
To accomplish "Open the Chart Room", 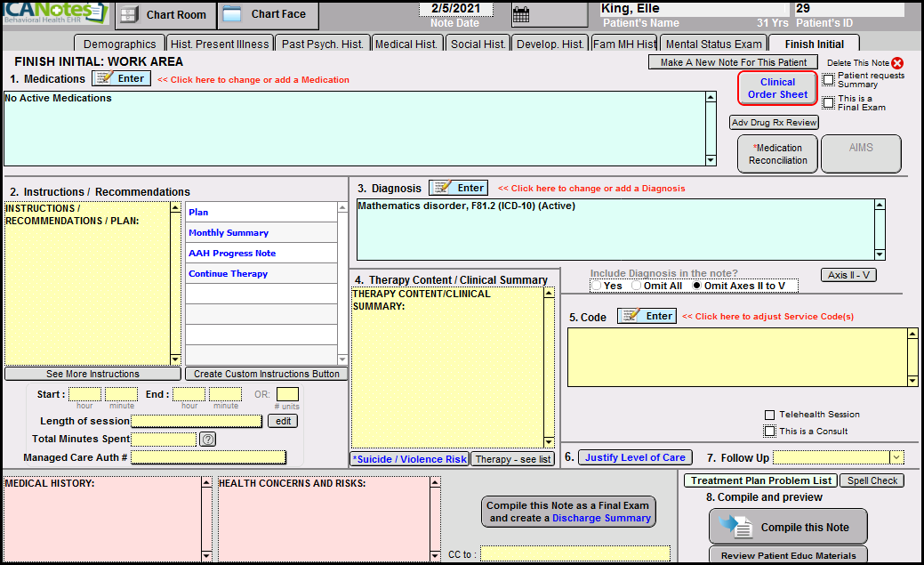I will (x=165, y=14).
